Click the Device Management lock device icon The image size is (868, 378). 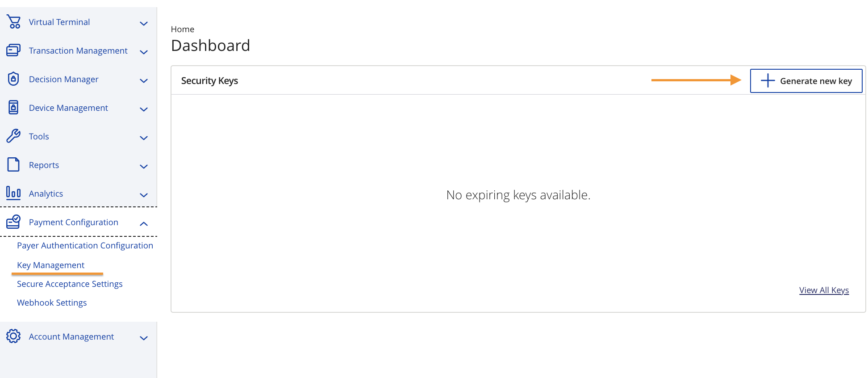13,108
